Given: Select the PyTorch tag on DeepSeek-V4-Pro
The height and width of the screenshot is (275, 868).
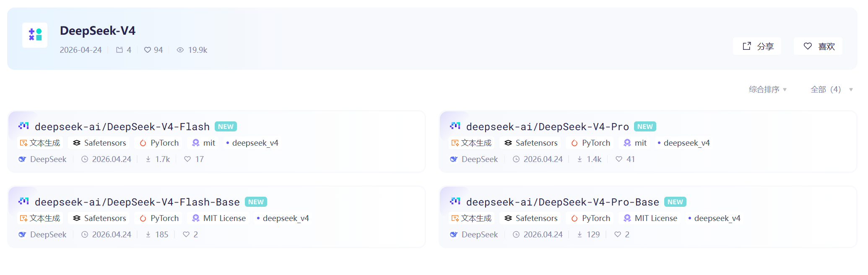Looking at the screenshot, I should (x=590, y=143).
